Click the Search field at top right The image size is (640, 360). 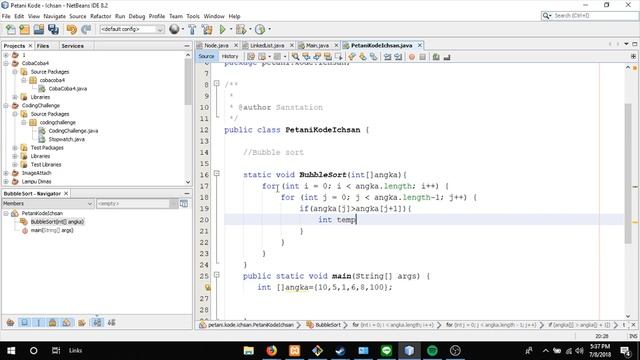590,16
